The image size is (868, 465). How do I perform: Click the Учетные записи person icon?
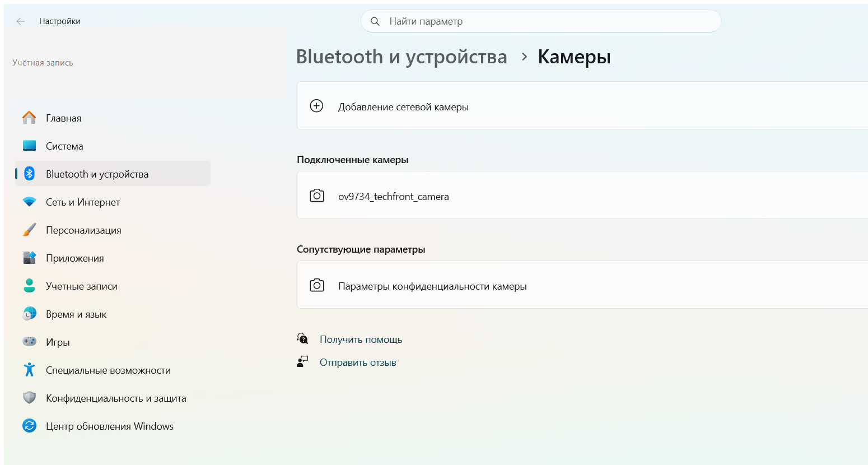tap(29, 286)
